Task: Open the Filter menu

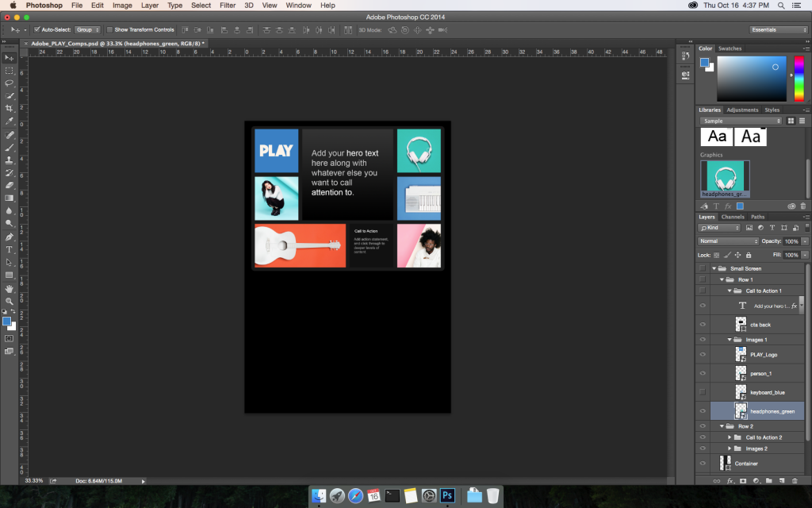Action: 228,6
